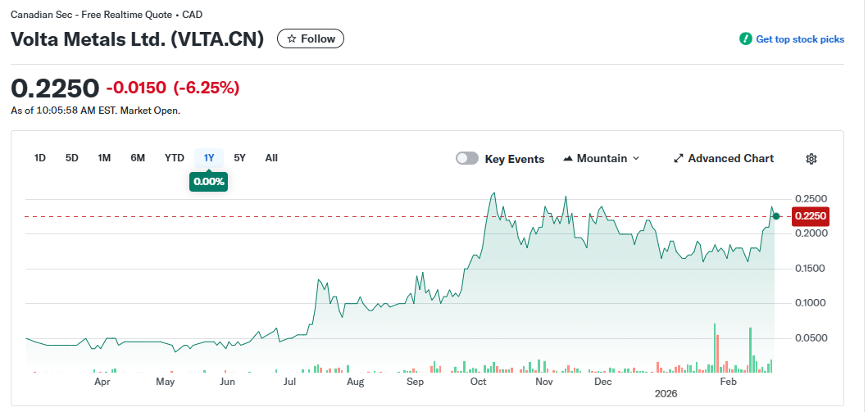Click the red 0.2250 price label on axis
Screen dimensions: 868x412
pos(811,216)
